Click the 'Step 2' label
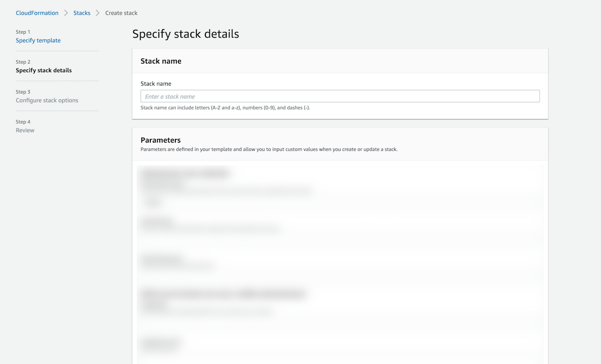Screen dimensions: 601x364 23,62
